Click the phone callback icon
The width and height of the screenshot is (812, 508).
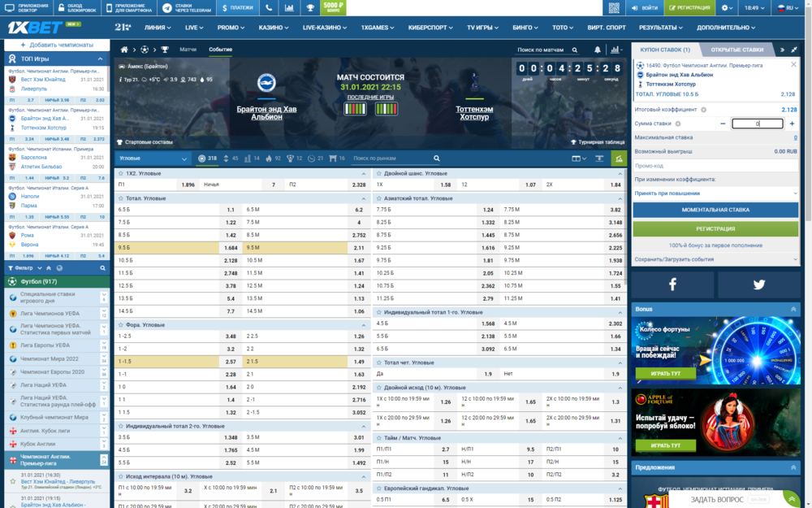pyautogui.click(x=269, y=8)
